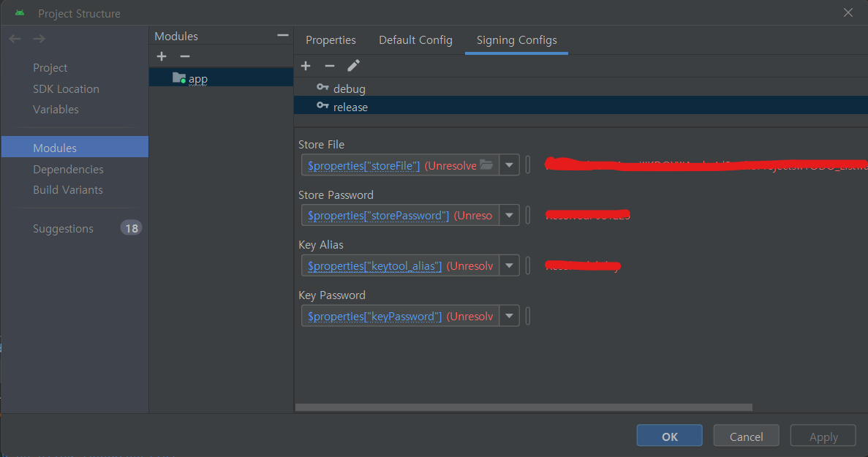Viewport: 868px width, 457px height.
Task: Click the horizontal scrollbar below the form
Action: 523,407
